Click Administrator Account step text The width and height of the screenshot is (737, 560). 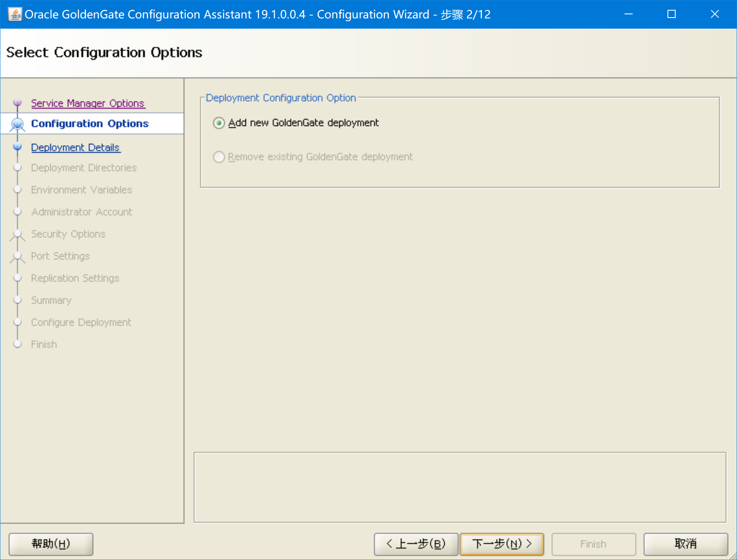[x=82, y=212]
